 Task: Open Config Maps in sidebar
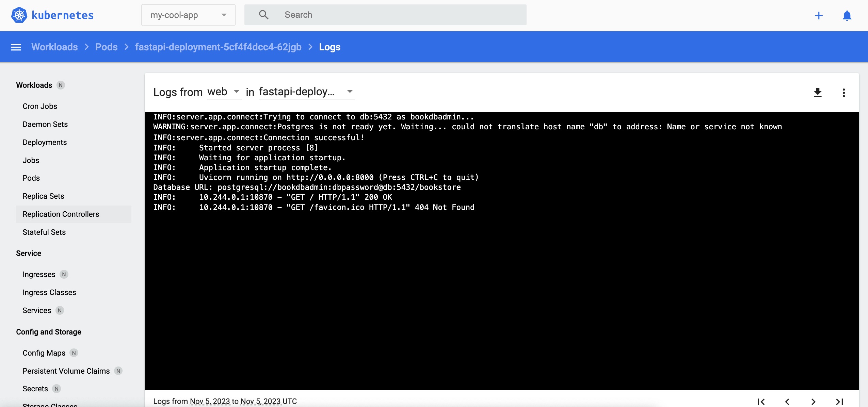[x=44, y=353]
